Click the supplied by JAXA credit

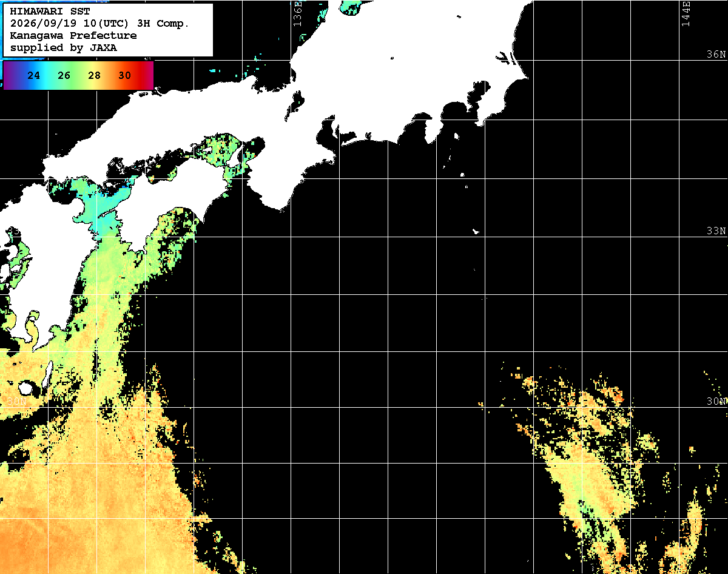64,47
